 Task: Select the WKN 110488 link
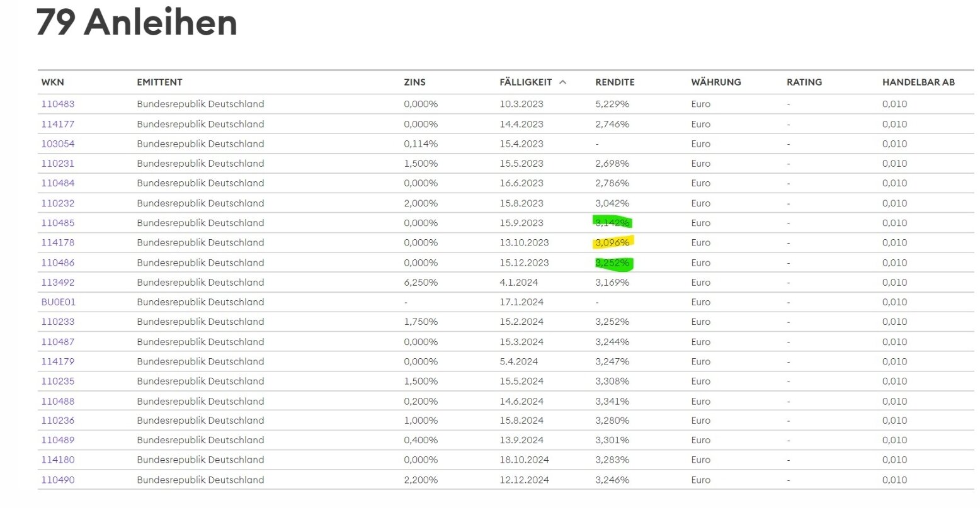pos(58,401)
